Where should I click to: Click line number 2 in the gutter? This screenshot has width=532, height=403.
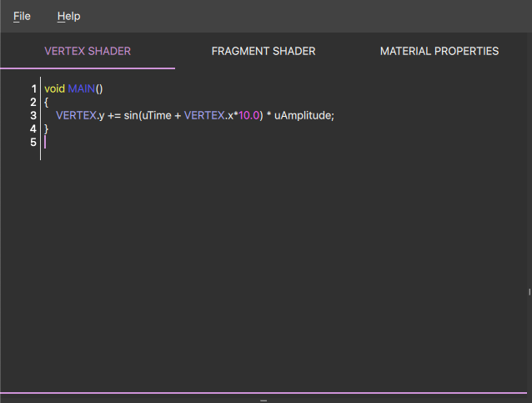click(33, 102)
